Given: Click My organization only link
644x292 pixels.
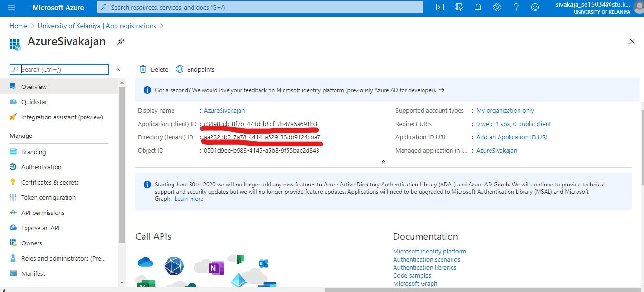Looking at the screenshot, I should 505,110.
